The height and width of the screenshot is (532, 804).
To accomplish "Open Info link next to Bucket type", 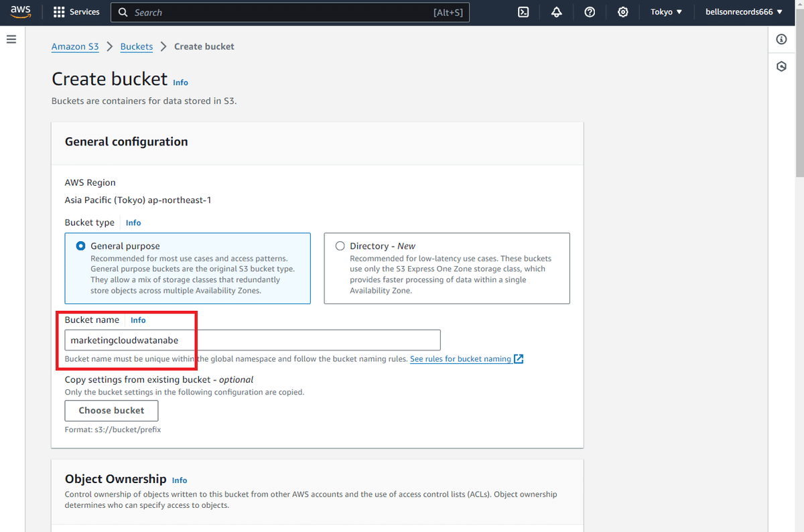I will (x=133, y=222).
